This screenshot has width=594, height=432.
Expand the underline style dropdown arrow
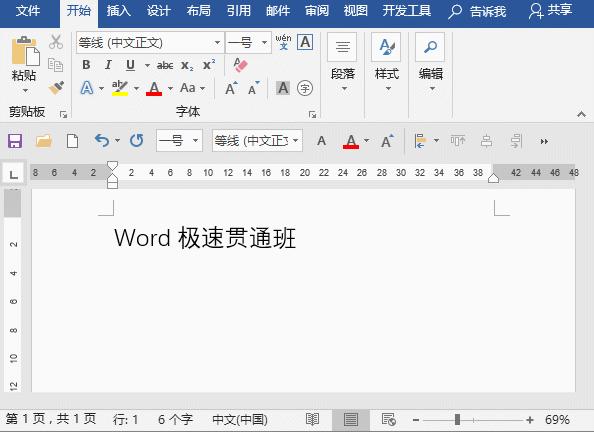[x=147, y=66]
